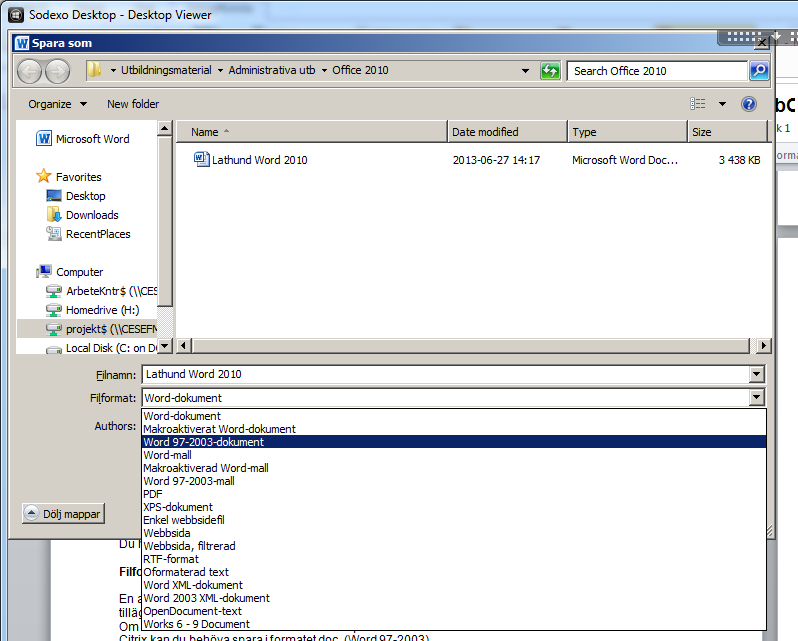Click horizontal scrollbar left arrow in file list
Screen dimensions: 798x641
point(183,346)
